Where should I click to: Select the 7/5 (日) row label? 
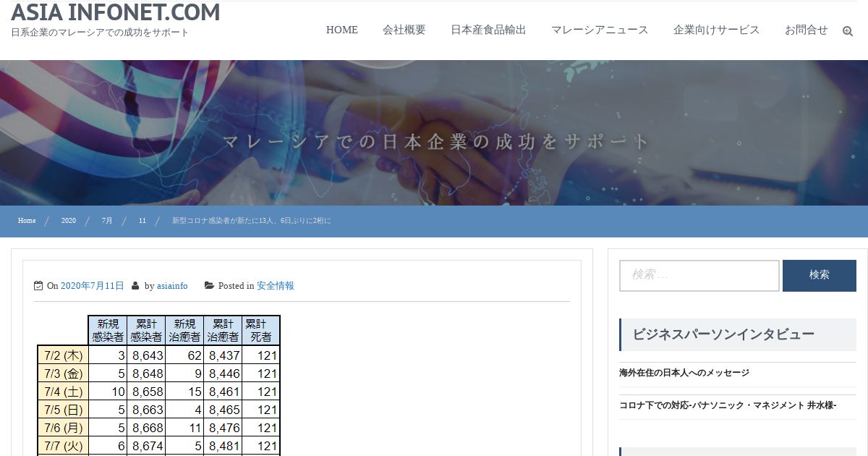tap(63, 410)
